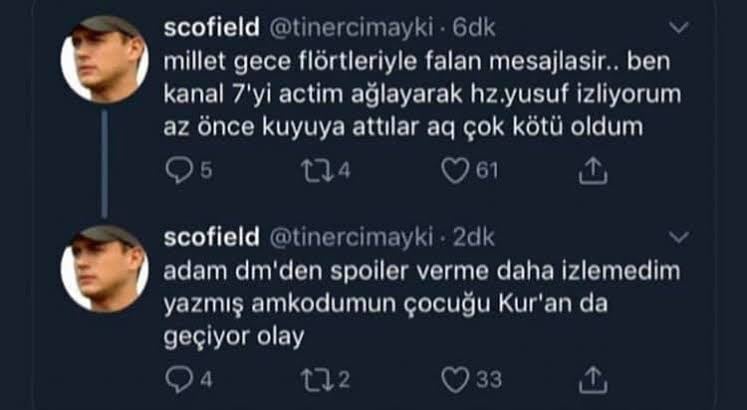747x410 pixels.
Task: Open scofield display name on second tweet
Action: tap(209, 238)
